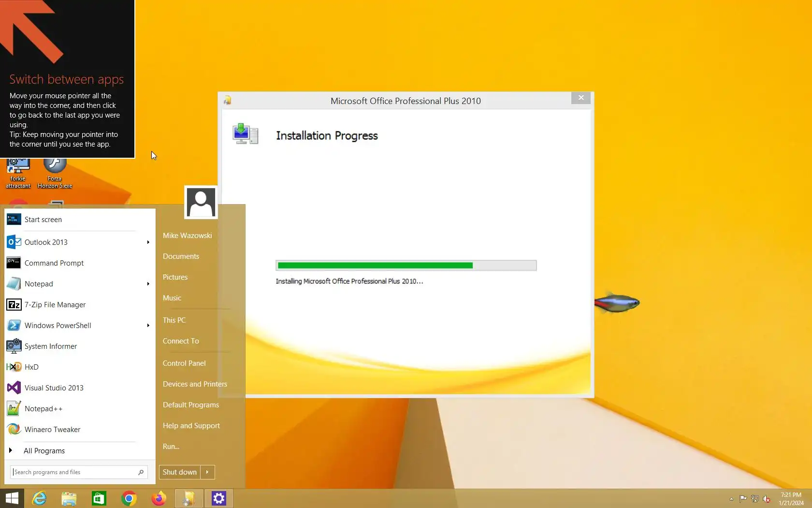
Task: Click the Windows Start button
Action: (12, 498)
